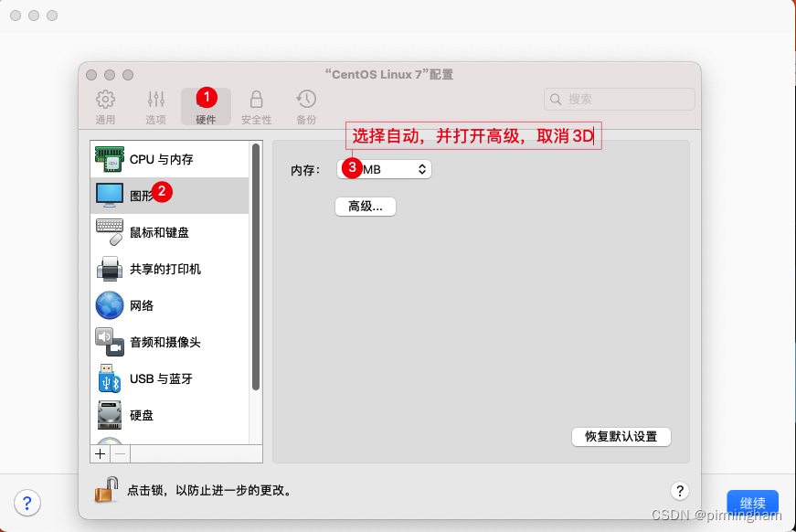Click the lock security icon in toolbar
This screenshot has width=796, height=532.
tap(257, 100)
